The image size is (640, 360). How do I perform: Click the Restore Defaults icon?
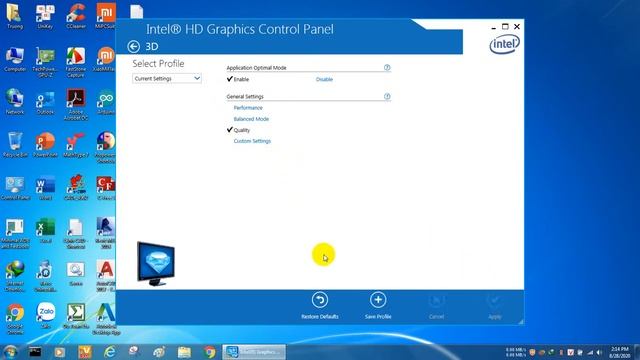coord(320,300)
